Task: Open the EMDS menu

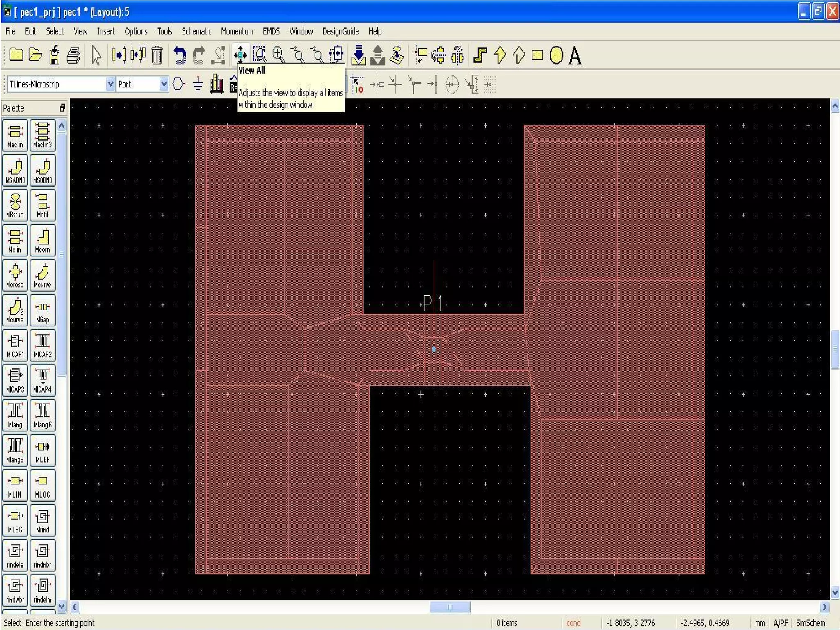Action: click(271, 32)
